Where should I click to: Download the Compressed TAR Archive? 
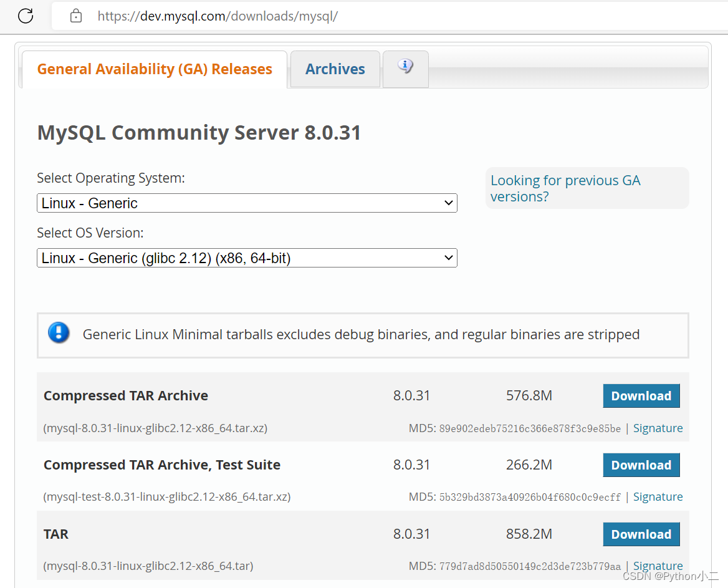tap(641, 396)
